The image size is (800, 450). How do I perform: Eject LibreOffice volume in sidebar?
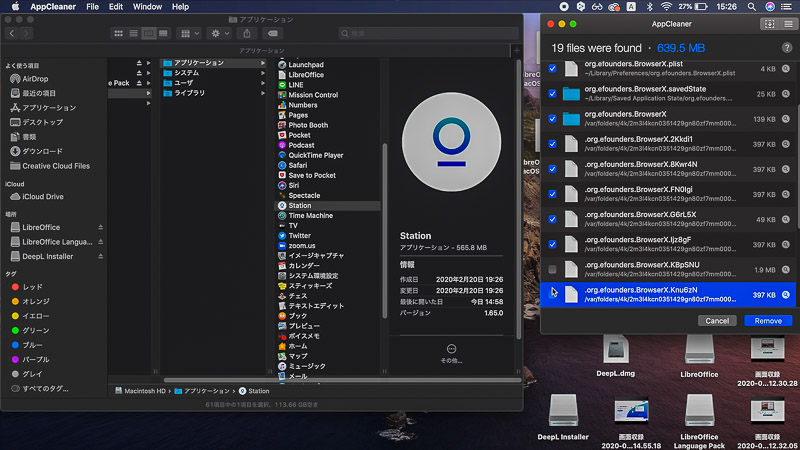101,227
